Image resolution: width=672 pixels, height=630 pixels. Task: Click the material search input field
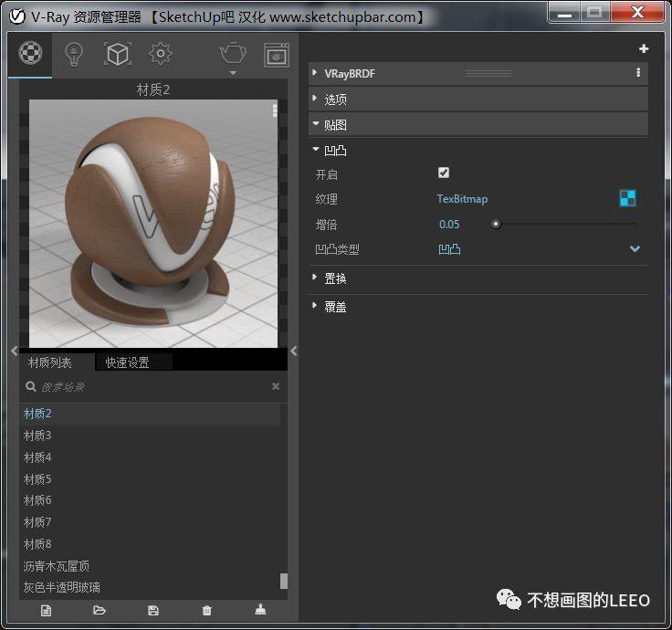pos(154,386)
